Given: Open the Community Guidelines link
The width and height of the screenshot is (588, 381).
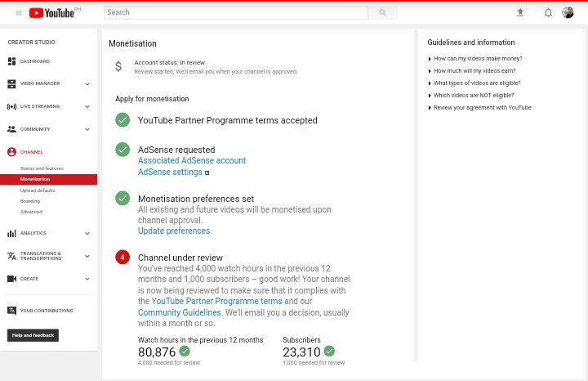Looking at the screenshot, I should pos(180,312).
